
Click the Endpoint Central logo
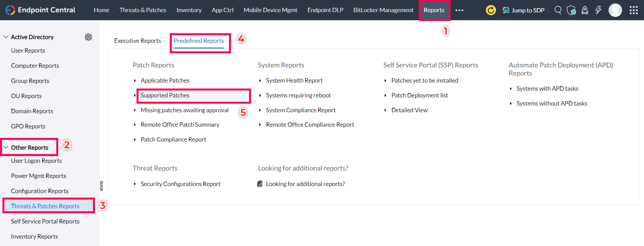[x=40, y=10]
